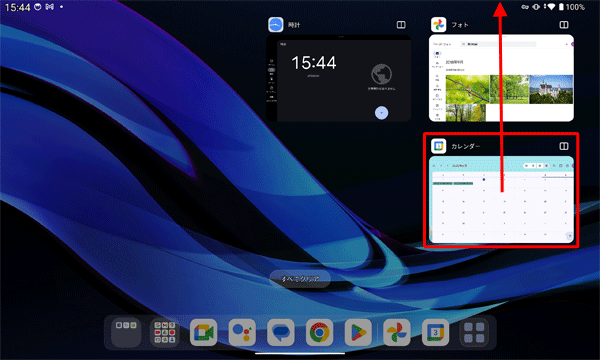This screenshot has height=360, width=600.
Task: Open the Google apps folder in the dock
Action: [165, 332]
